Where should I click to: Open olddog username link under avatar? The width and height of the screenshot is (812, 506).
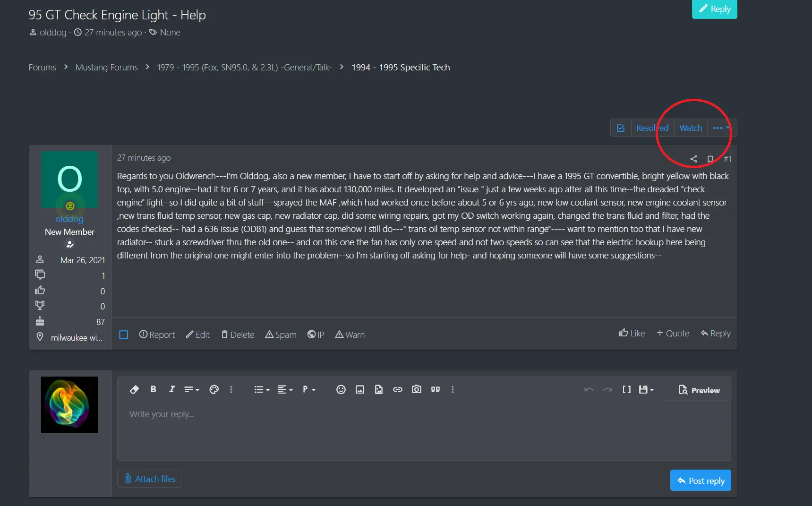(x=69, y=219)
